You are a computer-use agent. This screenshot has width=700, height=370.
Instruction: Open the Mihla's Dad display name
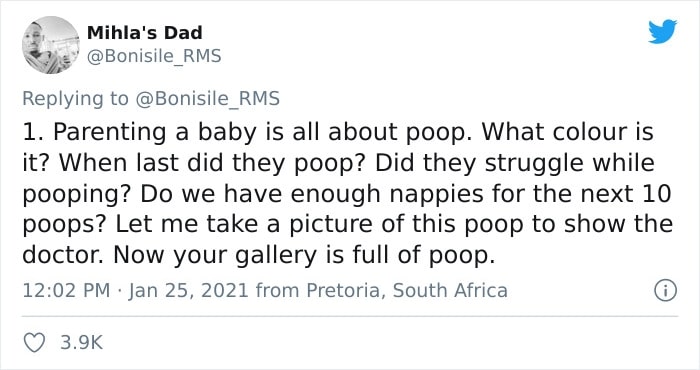145,33
